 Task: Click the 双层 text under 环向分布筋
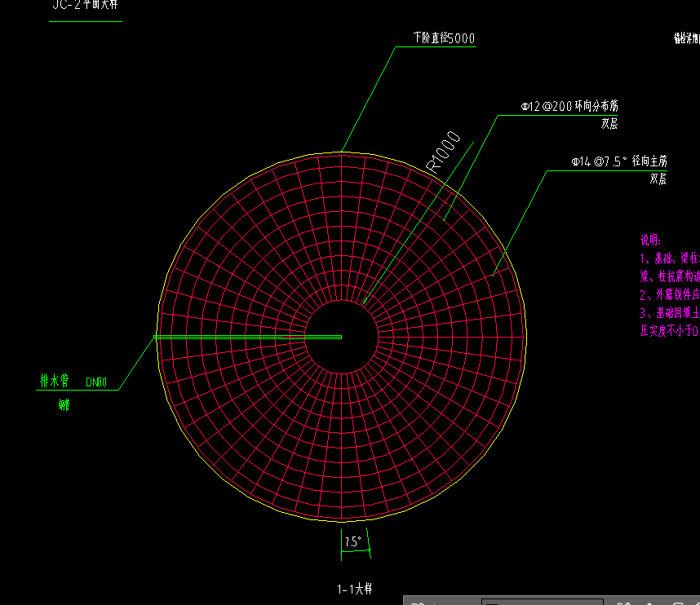(609, 124)
